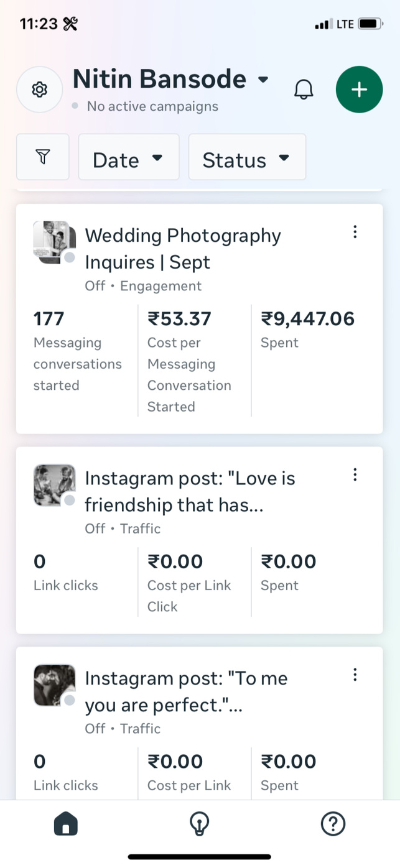400x868 pixels.
Task: Go to the Home tab
Action: pyautogui.click(x=66, y=824)
